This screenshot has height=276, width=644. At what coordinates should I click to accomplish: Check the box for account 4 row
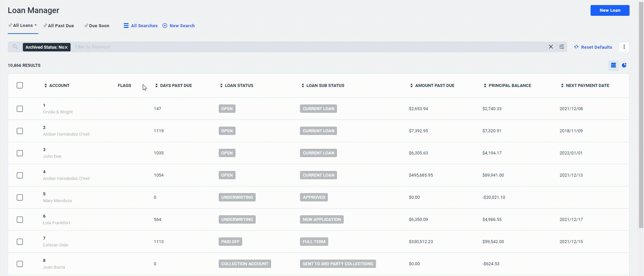tap(20, 175)
